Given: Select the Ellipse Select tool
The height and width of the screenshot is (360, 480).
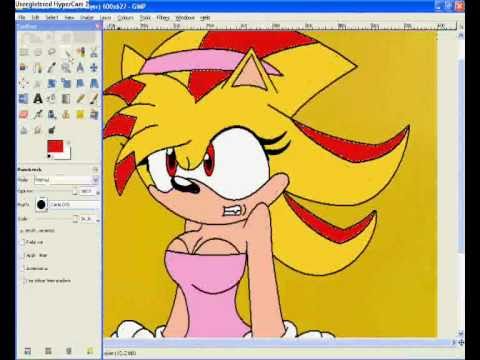Looking at the screenshot, I should (x=38, y=52).
